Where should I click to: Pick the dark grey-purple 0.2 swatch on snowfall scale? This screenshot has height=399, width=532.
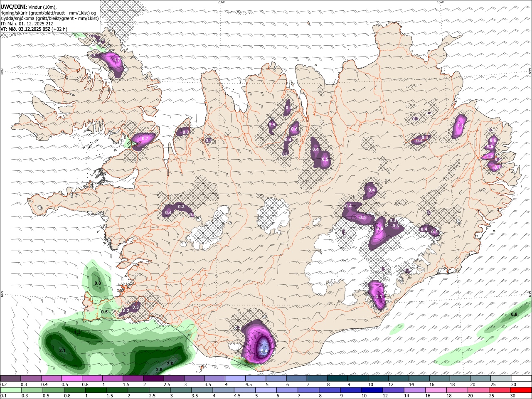[x=10, y=379]
